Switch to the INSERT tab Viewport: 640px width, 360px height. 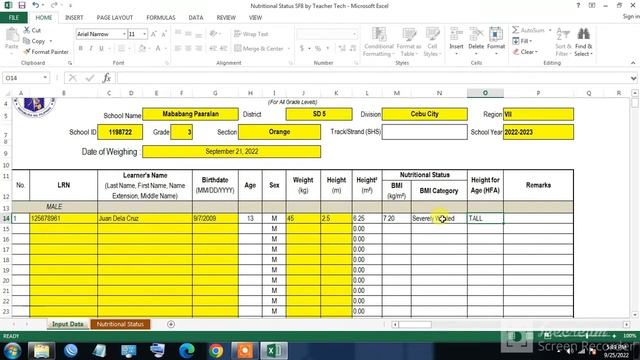[x=74, y=18]
